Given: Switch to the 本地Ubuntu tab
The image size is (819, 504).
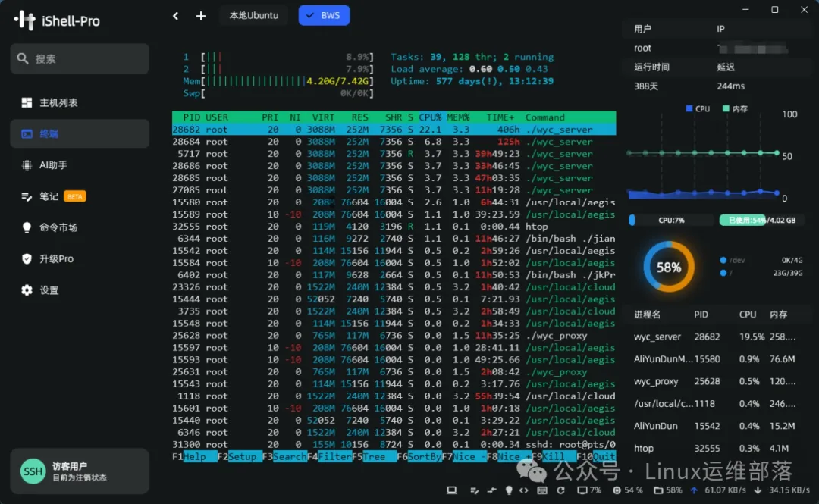Looking at the screenshot, I should tap(253, 16).
